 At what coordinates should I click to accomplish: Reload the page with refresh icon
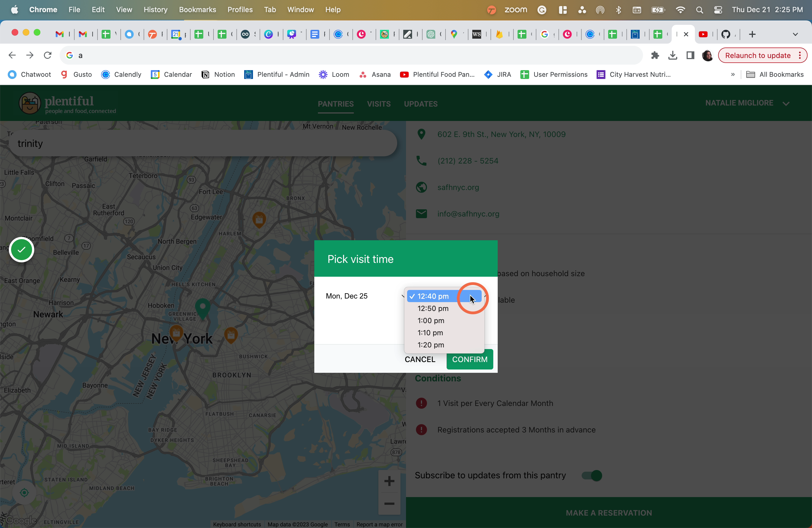[48, 55]
